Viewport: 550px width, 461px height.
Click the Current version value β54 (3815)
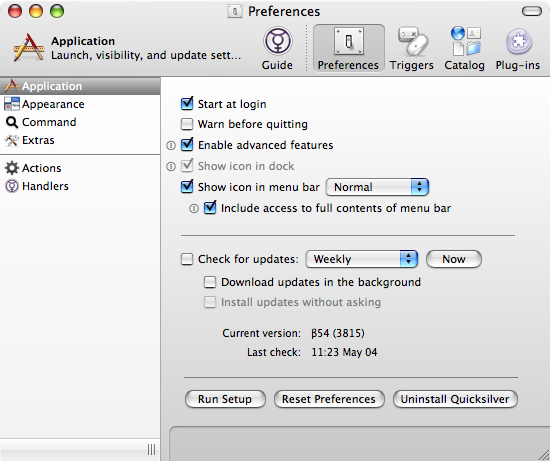338,333
